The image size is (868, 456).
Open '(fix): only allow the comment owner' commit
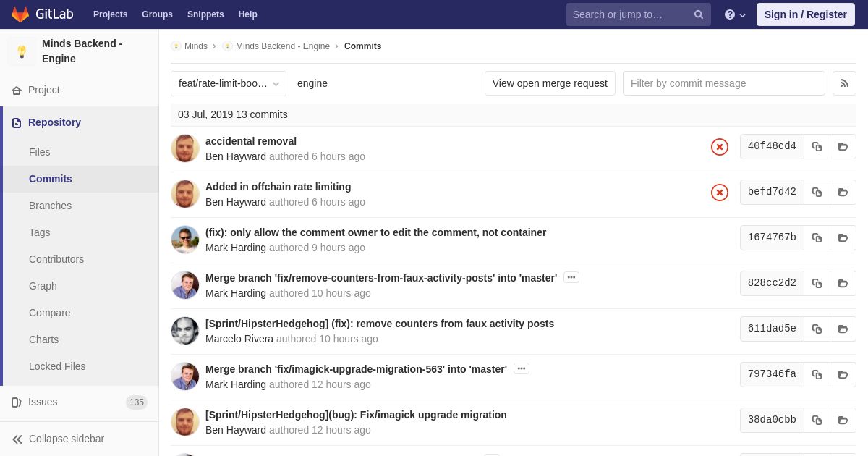(x=376, y=232)
